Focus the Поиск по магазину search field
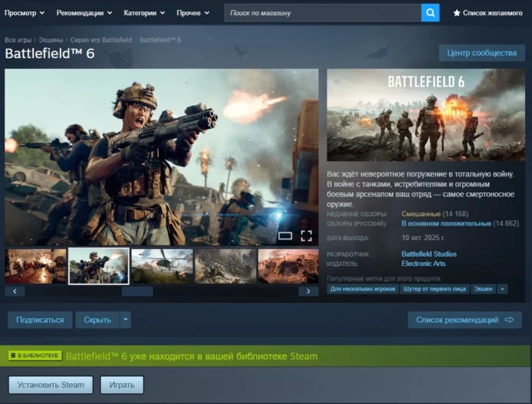This screenshot has width=532, height=404. click(323, 13)
